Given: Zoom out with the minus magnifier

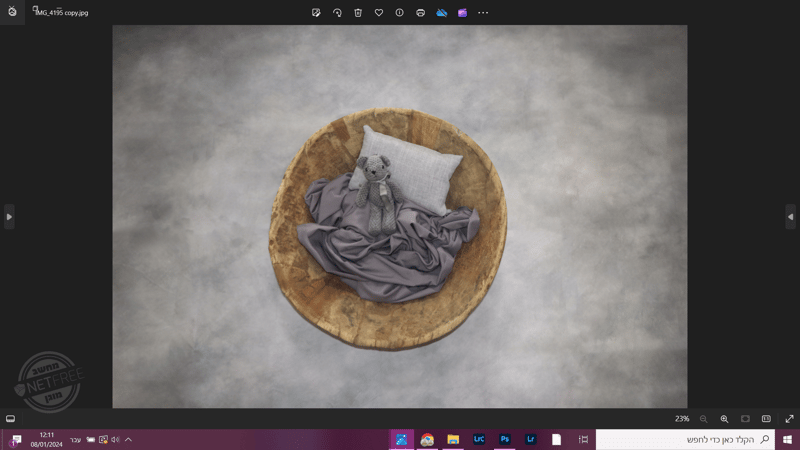Looking at the screenshot, I should 704,419.
